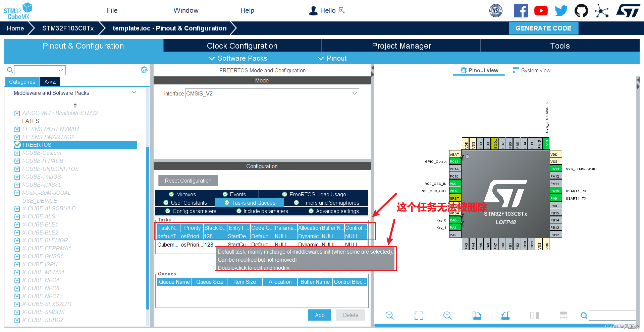Go to Home breadcrumb
Viewport: 644px width, 332px height.
[x=15, y=28]
